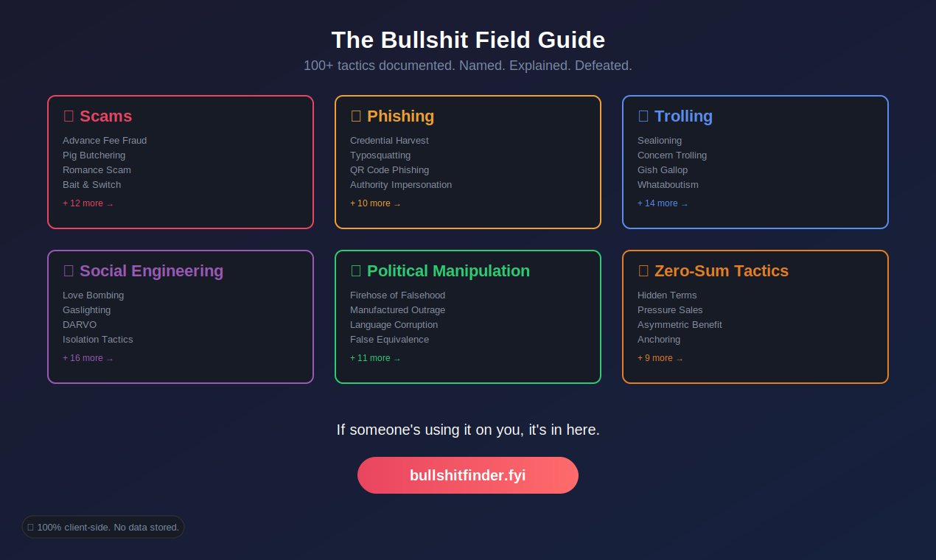Expand the 16 more Social Engineering tactics
936x560 pixels.
88,357
